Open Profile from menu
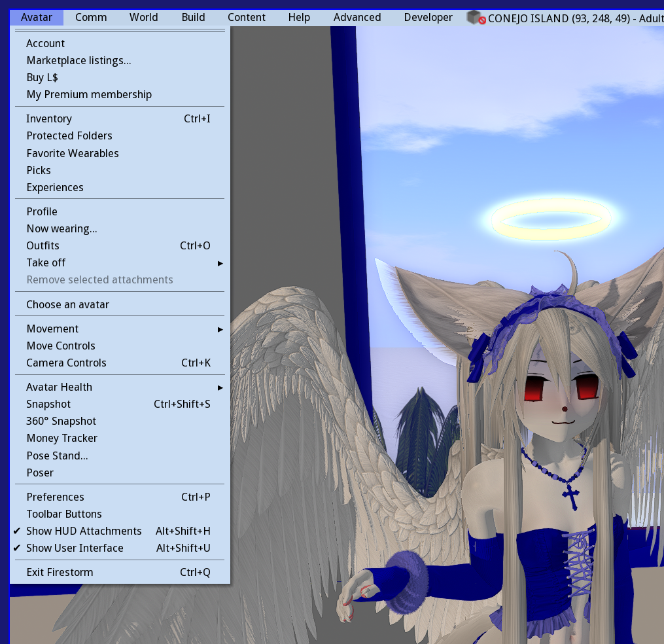664x644 pixels. pos(120,211)
